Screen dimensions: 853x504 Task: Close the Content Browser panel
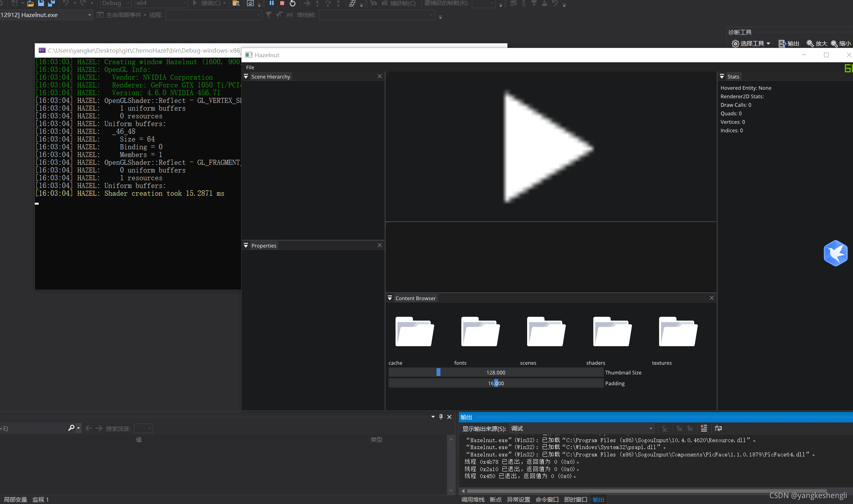[x=712, y=298]
